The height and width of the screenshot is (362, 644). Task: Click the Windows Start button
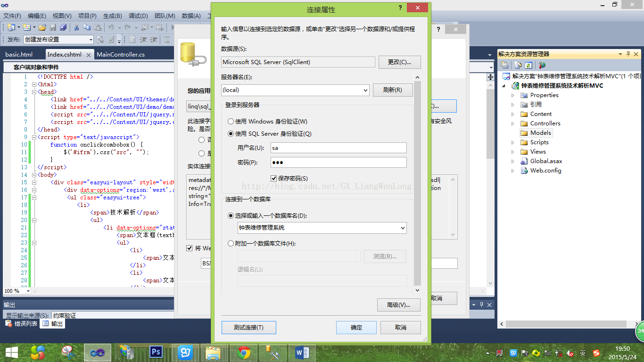click(11, 352)
